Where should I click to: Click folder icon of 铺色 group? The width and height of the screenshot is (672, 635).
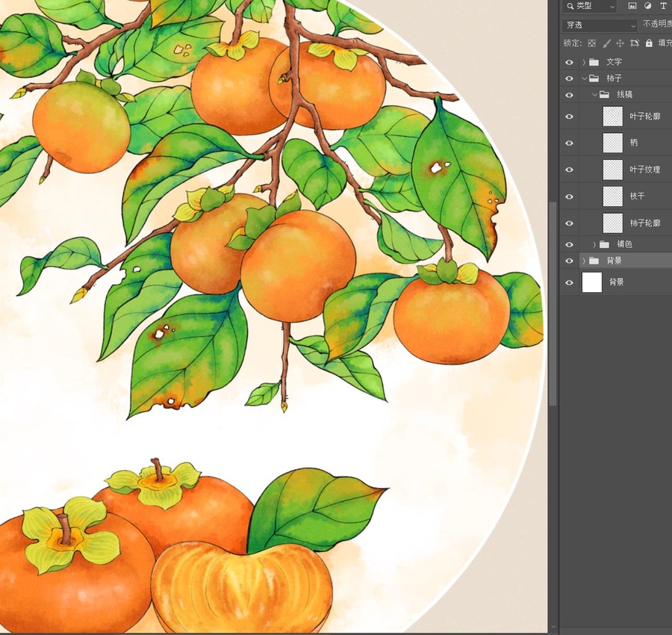(604, 244)
